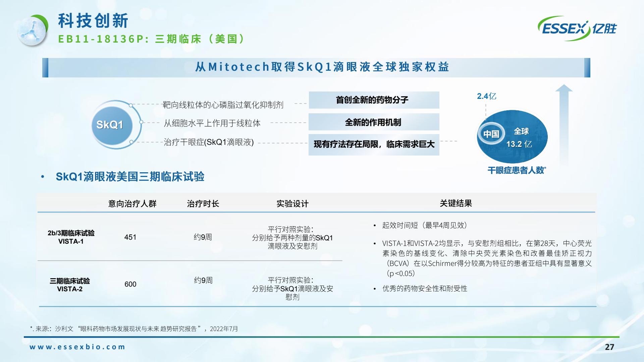Click 约9周 in the VISTA-2 row

(x=203, y=280)
